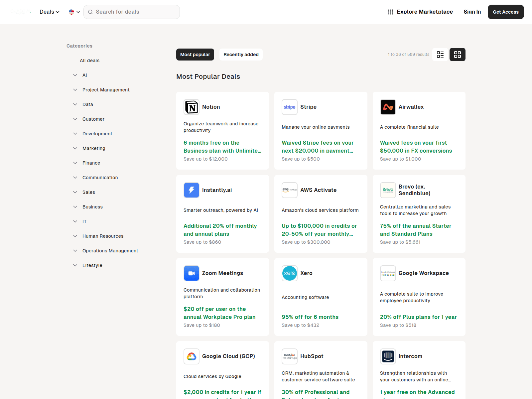Click the Instantly.ai lightning logo
The width and height of the screenshot is (532, 399).
tap(192, 190)
